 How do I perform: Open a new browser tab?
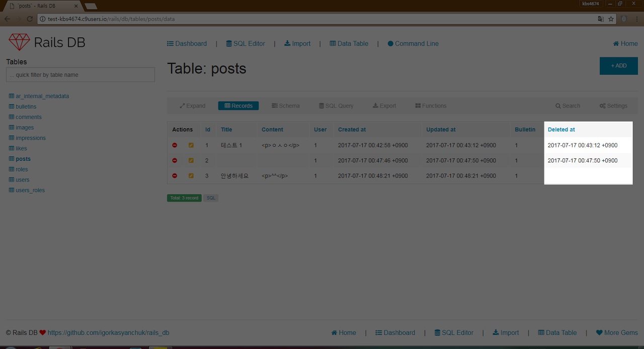pos(91,6)
